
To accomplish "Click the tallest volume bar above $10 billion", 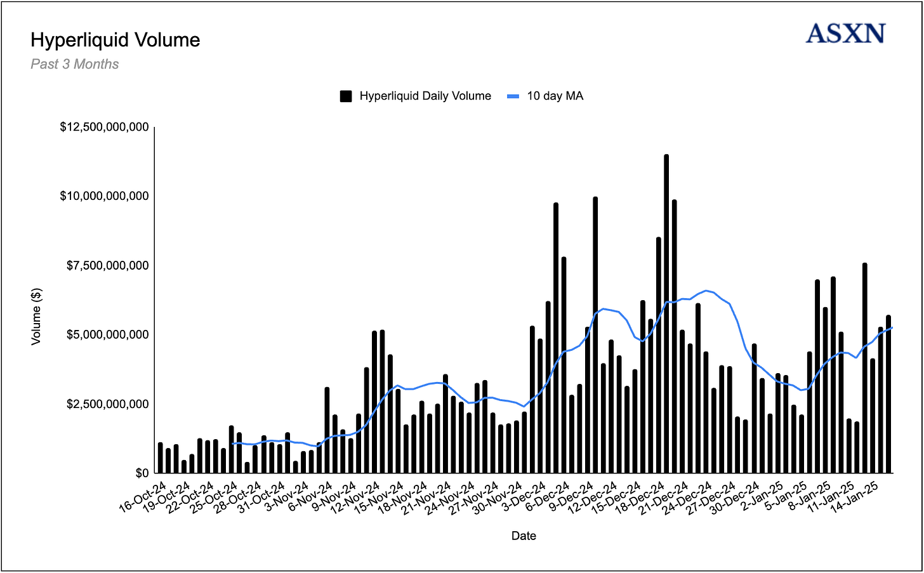I will click(666, 313).
